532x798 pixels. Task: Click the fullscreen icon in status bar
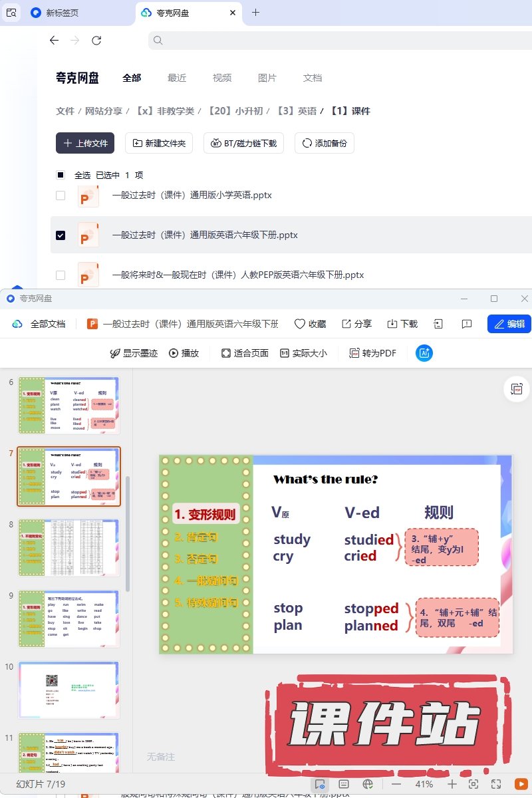point(495,784)
